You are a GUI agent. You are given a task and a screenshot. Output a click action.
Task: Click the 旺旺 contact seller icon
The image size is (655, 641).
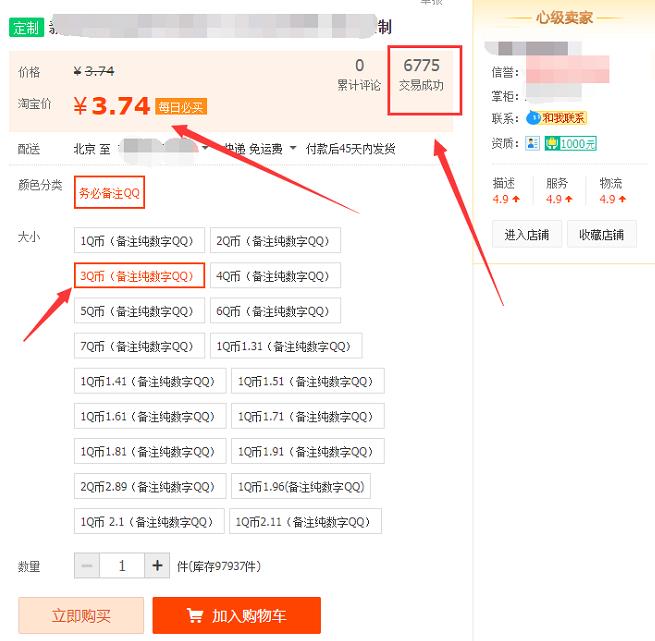(x=556, y=118)
